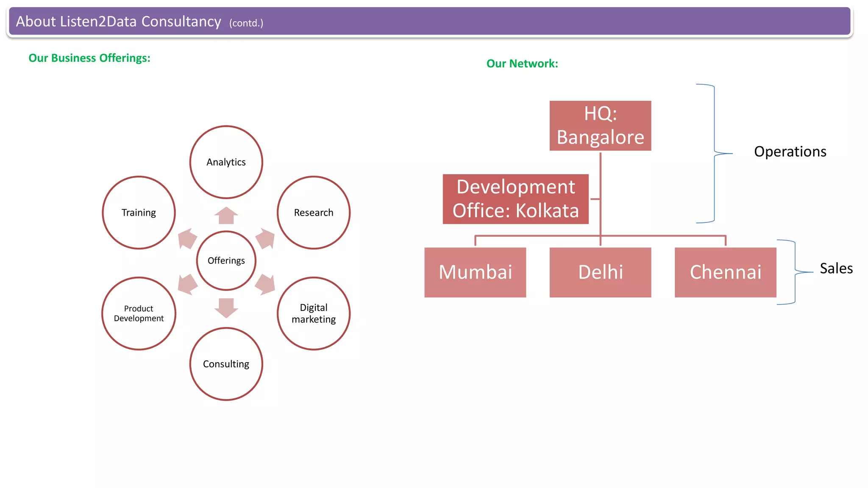Select the Consulting circle

coord(226,364)
